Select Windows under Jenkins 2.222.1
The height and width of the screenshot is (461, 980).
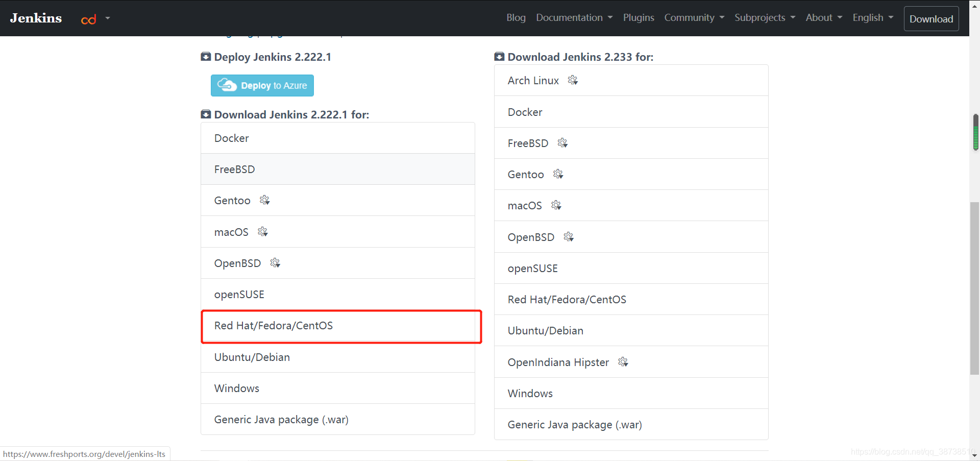point(338,389)
